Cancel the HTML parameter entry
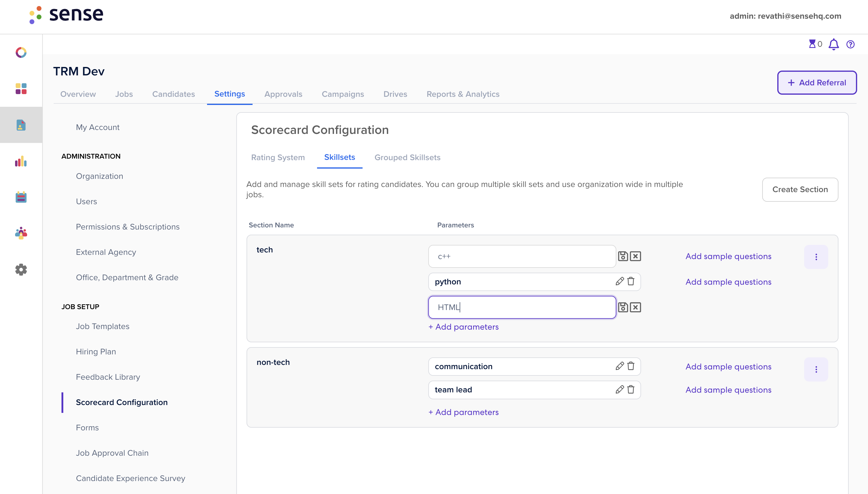Image resolution: width=868 pixels, height=494 pixels. tap(635, 307)
